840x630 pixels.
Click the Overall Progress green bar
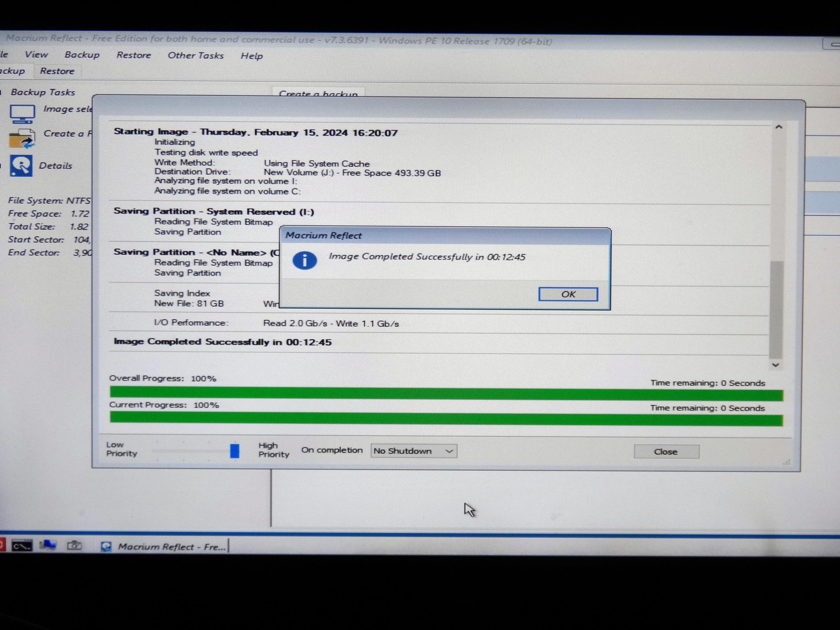pyautogui.click(x=446, y=393)
